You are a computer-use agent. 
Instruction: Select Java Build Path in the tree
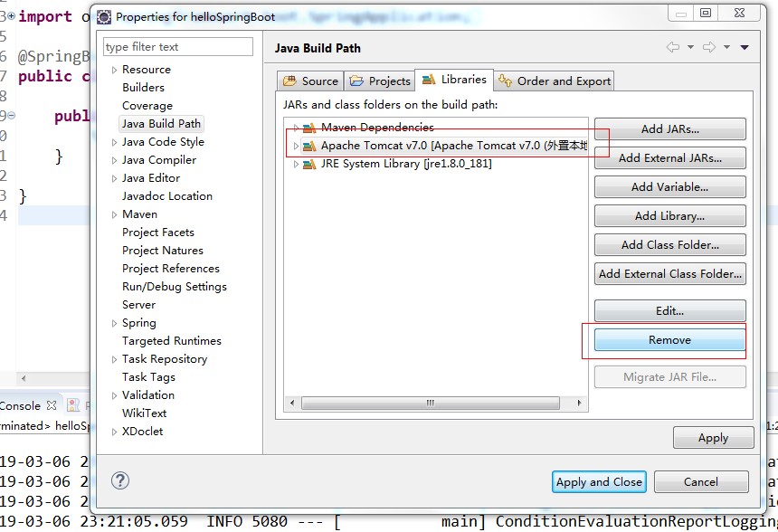tap(161, 124)
